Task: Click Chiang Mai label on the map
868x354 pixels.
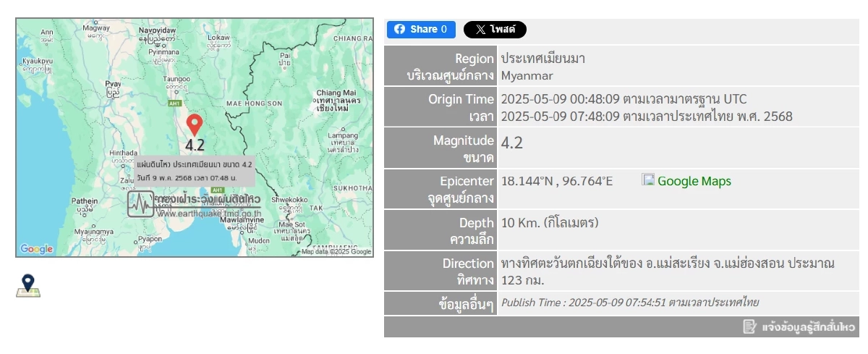Action: pos(336,93)
